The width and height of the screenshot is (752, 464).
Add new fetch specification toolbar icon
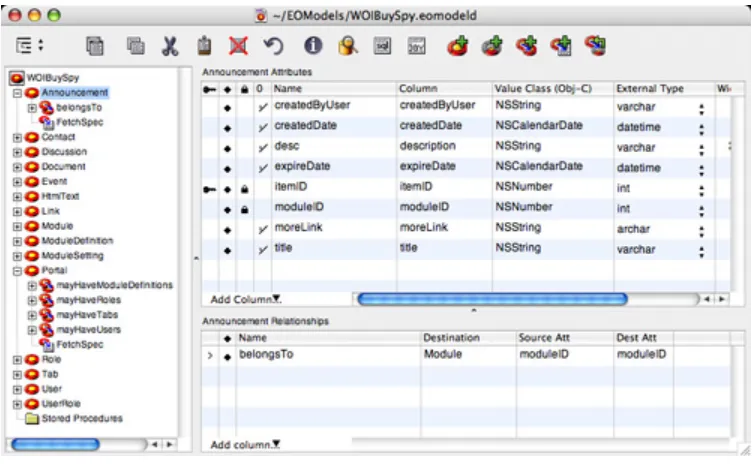point(561,46)
